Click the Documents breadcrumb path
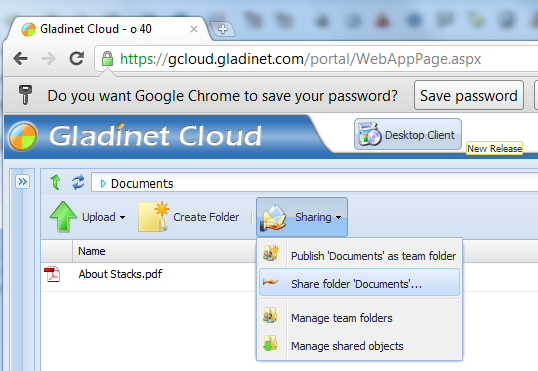This screenshot has height=371, width=538. (142, 184)
